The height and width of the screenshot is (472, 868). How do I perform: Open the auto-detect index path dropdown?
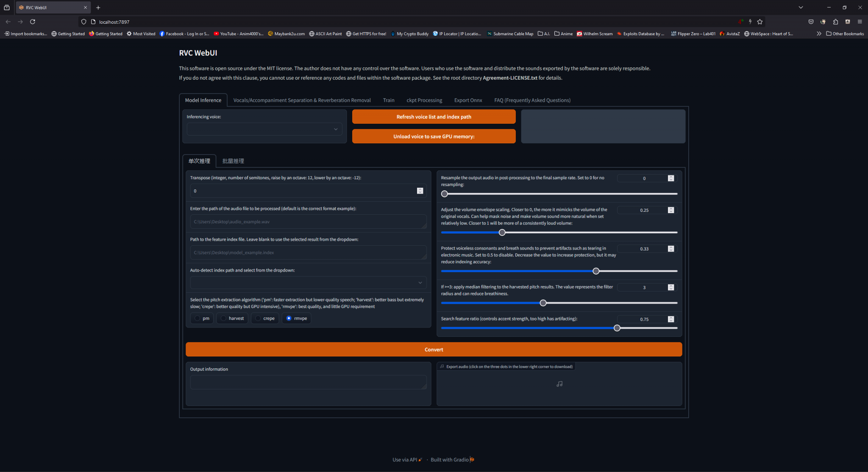pyautogui.click(x=308, y=282)
